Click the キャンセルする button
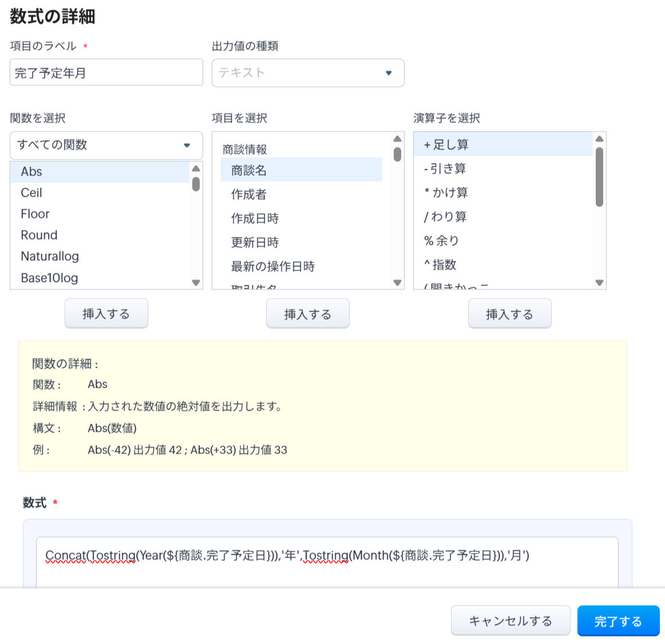 [x=510, y=621]
